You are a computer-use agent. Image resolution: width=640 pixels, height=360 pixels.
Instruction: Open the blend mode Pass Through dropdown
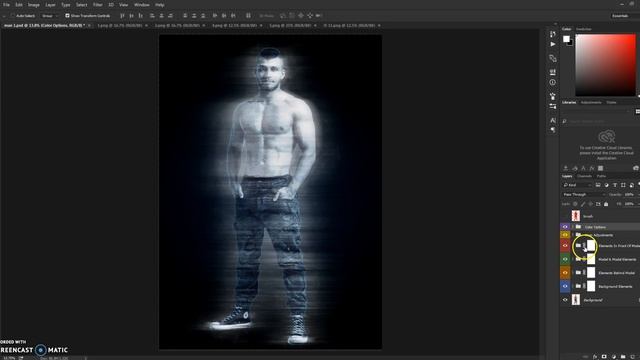pos(583,195)
